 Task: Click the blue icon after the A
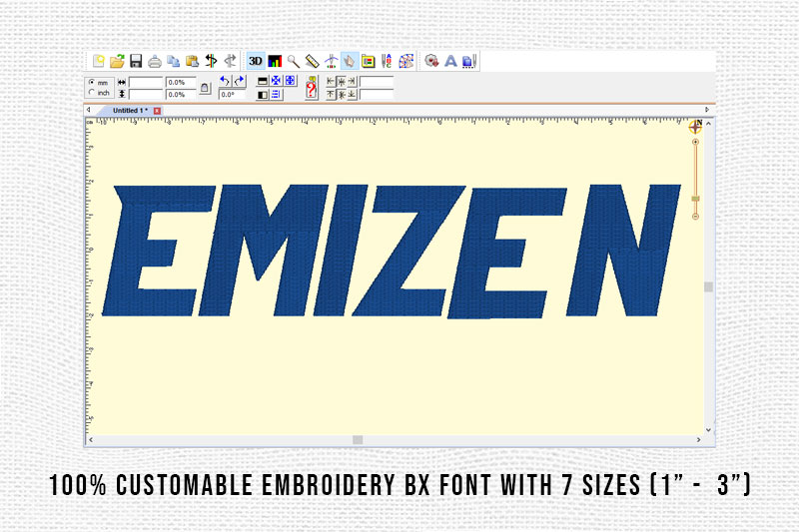[x=469, y=62]
